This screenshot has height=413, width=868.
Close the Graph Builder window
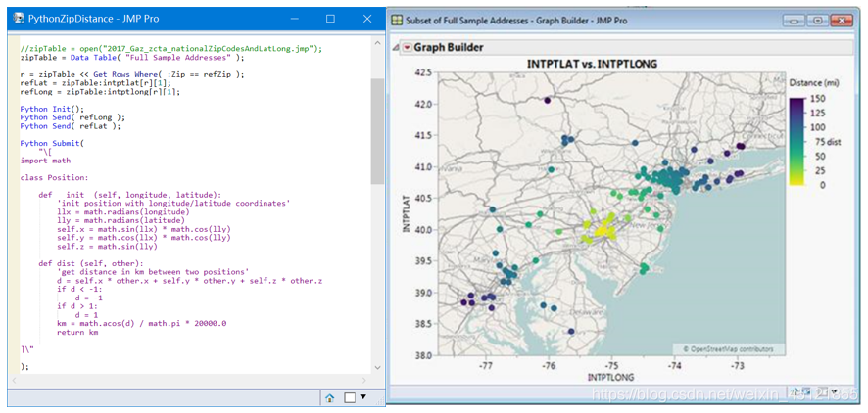[x=842, y=21]
